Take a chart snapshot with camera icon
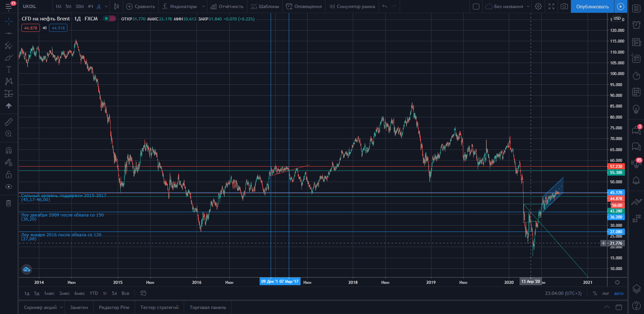This screenshot has width=644, height=314. coord(564,6)
